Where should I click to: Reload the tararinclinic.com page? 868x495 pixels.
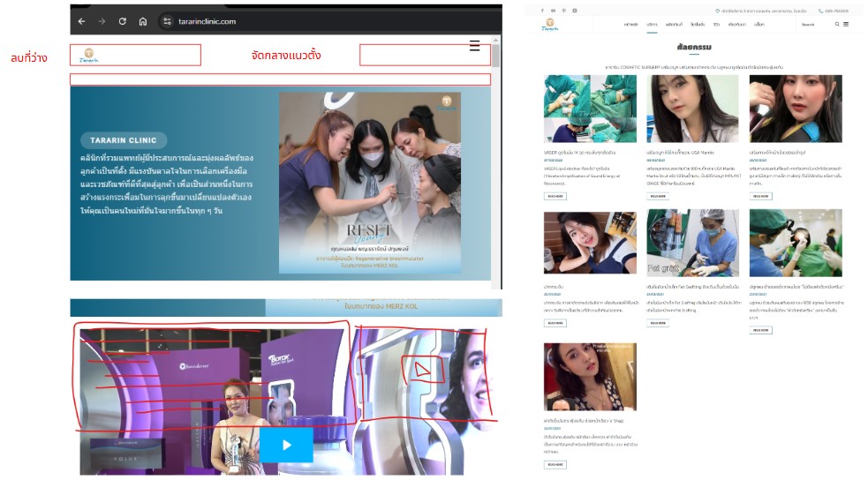coord(123,21)
